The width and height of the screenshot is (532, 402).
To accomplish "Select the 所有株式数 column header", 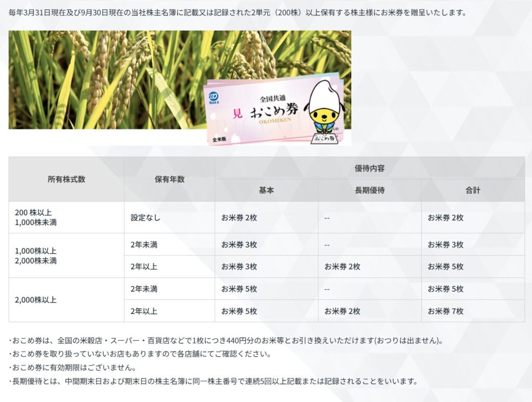I will [x=66, y=179].
